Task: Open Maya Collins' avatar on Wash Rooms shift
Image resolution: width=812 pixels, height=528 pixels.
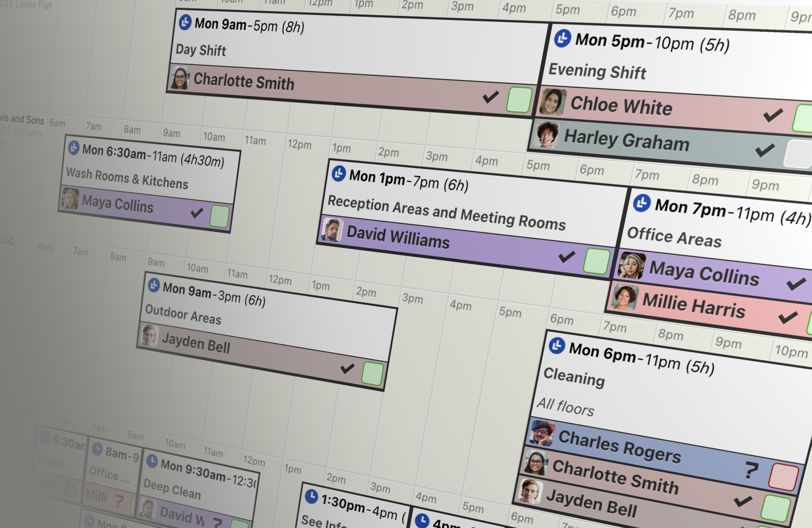Action: pos(70,198)
